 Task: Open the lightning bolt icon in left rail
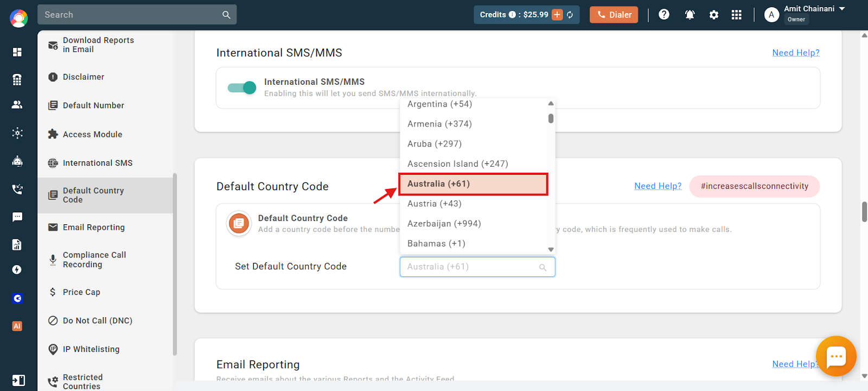tap(17, 270)
